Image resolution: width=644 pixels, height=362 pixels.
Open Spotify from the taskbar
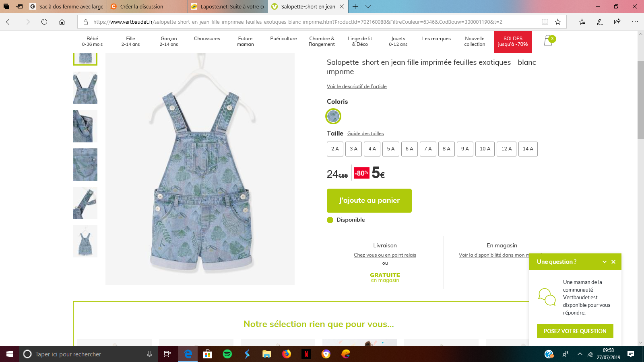pos(227,354)
